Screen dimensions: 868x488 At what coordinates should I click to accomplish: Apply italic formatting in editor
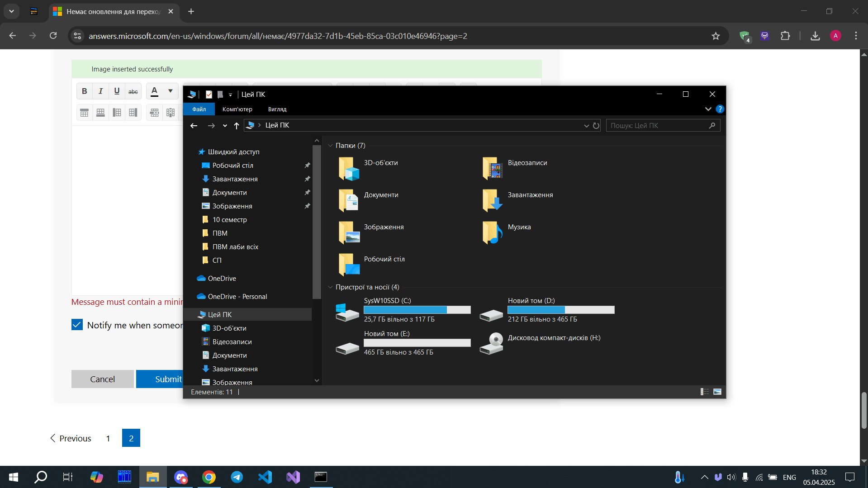[100, 91]
